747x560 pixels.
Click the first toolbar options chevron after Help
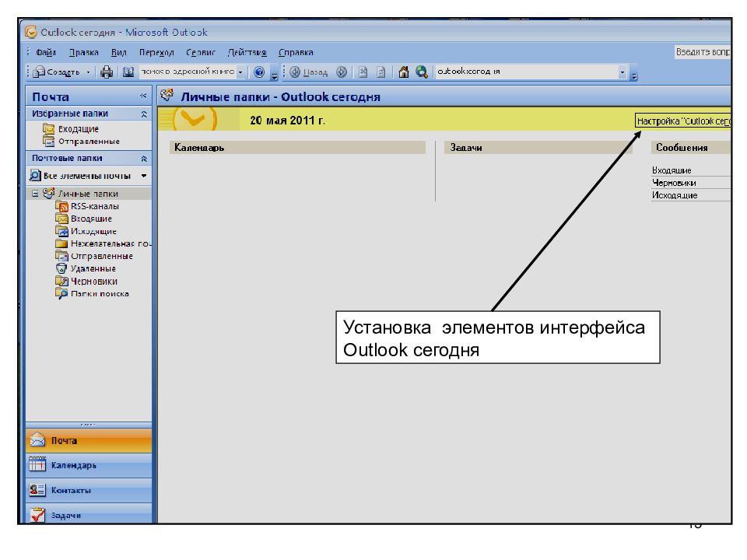point(275,75)
